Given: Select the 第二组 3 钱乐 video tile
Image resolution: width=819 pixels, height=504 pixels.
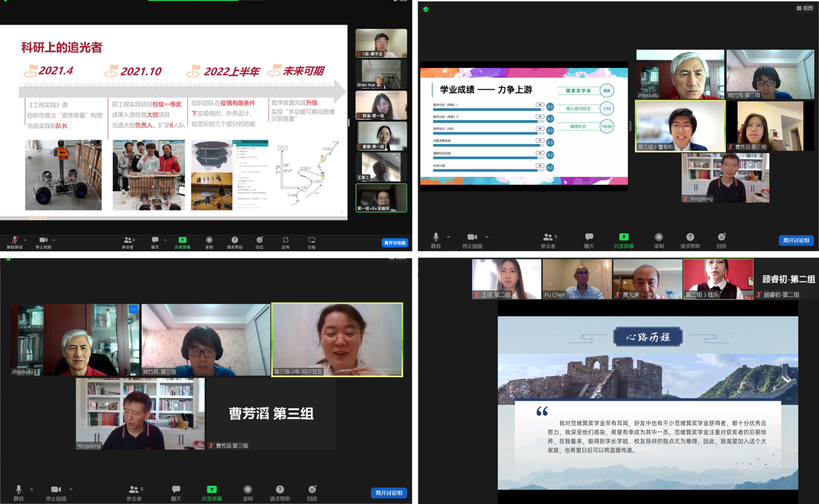Looking at the screenshot, I should 718,279.
